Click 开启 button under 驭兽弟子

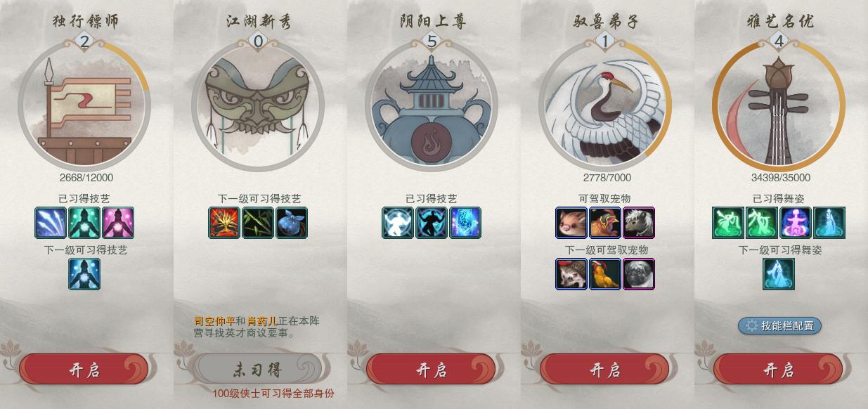604,370
